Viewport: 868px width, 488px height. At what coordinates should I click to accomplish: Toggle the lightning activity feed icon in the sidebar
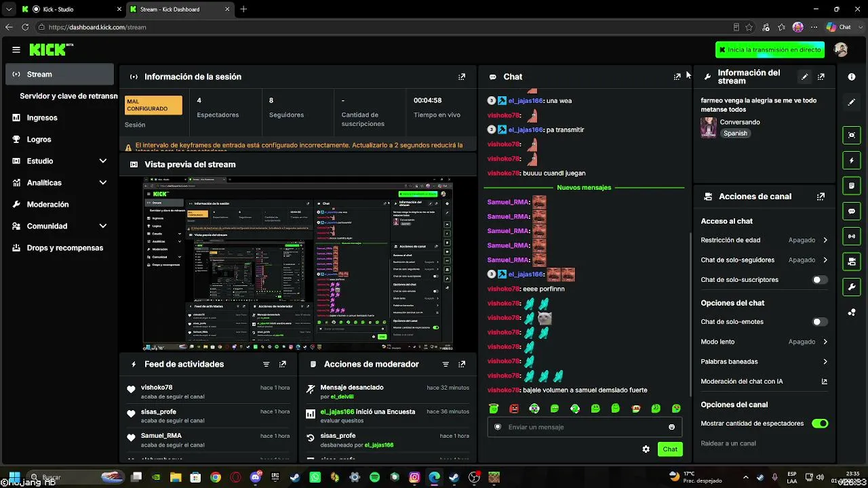tap(852, 161)
